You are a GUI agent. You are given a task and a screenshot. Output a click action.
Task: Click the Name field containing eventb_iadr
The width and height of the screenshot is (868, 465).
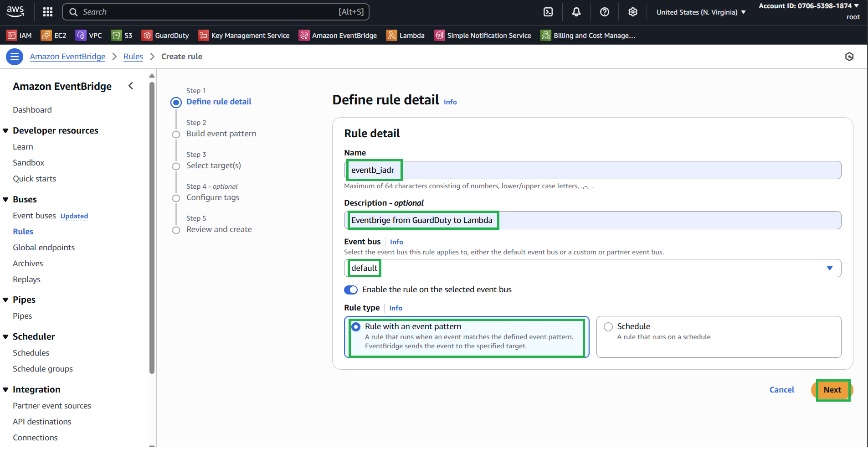point(592,170)
